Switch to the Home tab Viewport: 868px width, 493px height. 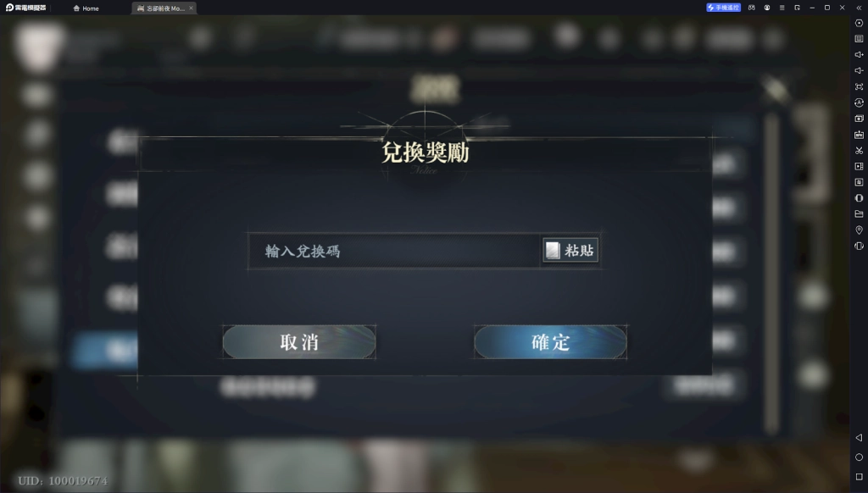(86, 8)
